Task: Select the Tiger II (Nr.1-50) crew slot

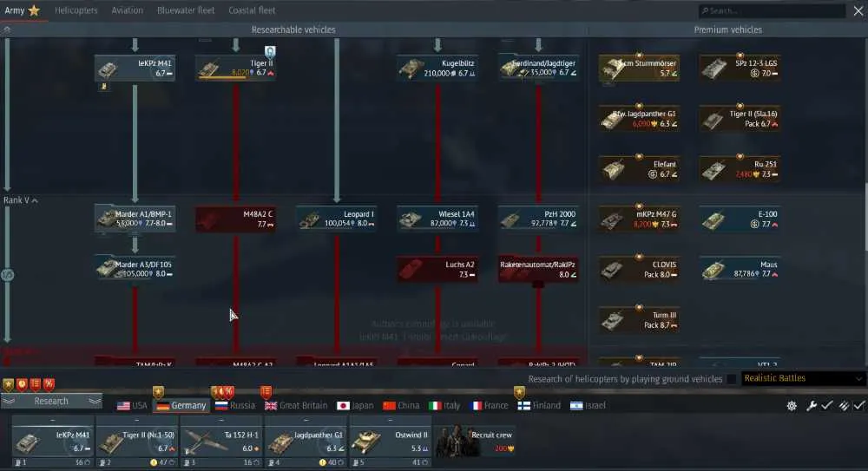Action: pyautogui.click(x=137, y=442)
